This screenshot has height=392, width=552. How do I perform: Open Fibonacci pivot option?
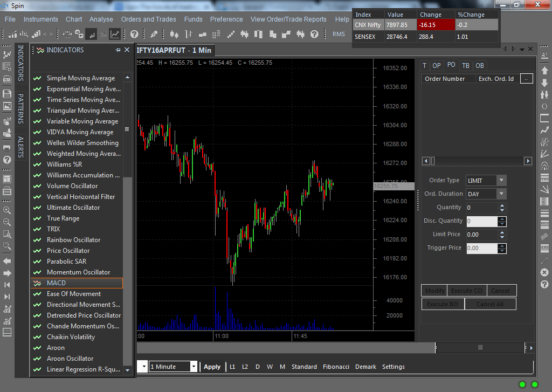click(x=336, y=367)
